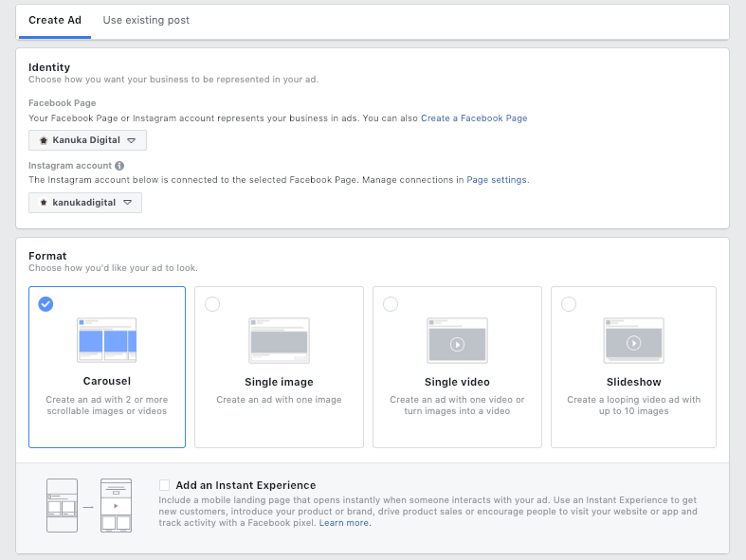This screenshot has width=746, height=560.
Task: Switch to Use existing post tab
Action: click(146, 21)
